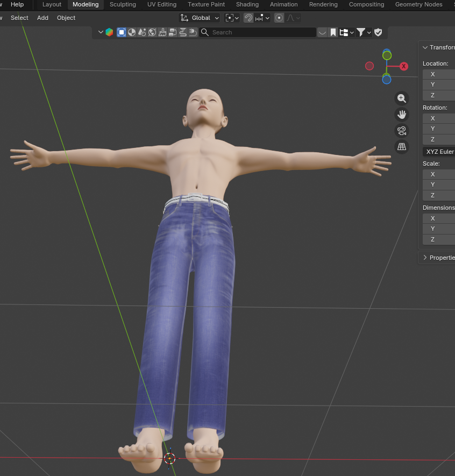Switch to the Layout workspace tab
455x476 pixels.
tap(52, 4)
